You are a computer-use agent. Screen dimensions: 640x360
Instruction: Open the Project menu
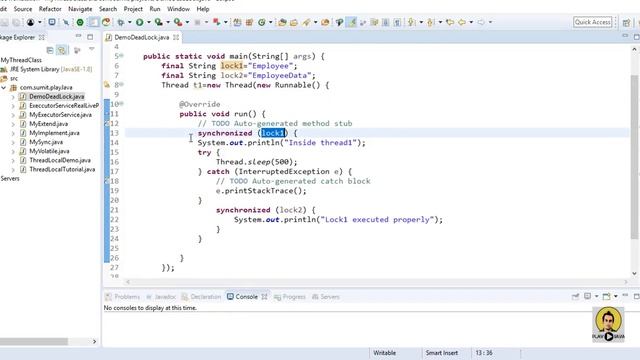point(133,9)
